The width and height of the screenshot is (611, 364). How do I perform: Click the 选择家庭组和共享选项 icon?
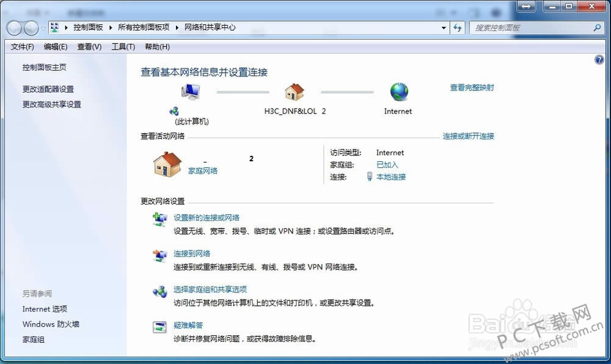coord(159,292)
